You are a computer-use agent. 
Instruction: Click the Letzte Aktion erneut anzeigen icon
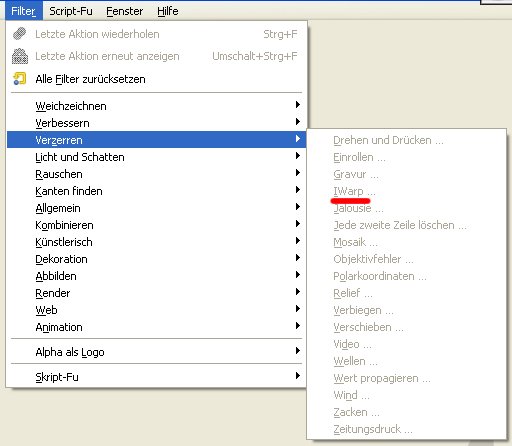tap(20, 56)
